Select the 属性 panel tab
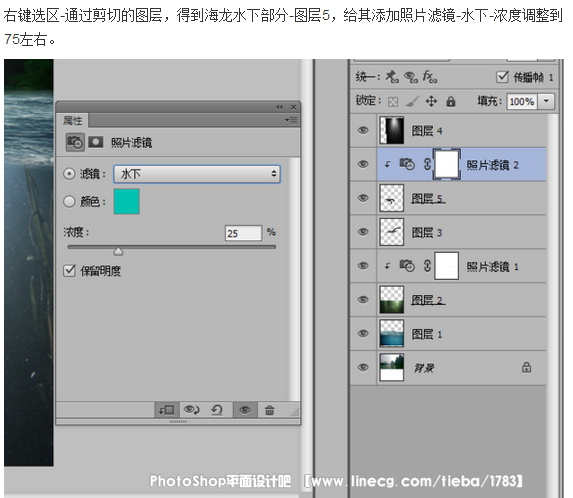Screen dimensions: 573x498 (x=73, y=120)
